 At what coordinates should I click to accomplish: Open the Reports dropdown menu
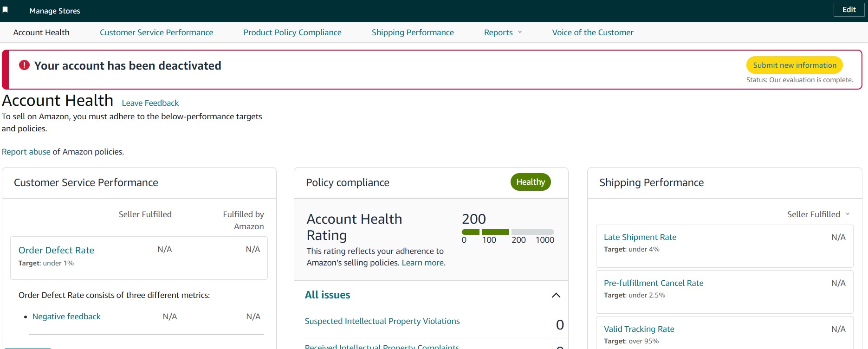(x=503, y=32)
